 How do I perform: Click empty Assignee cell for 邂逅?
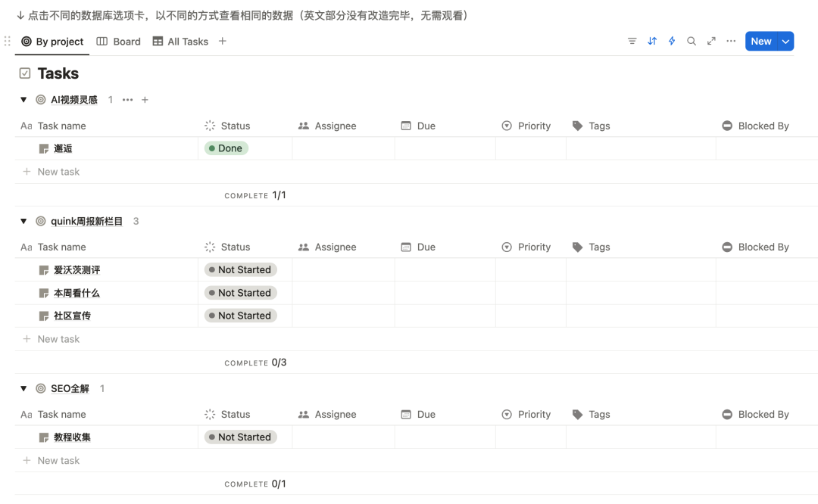tap(343, 148)
